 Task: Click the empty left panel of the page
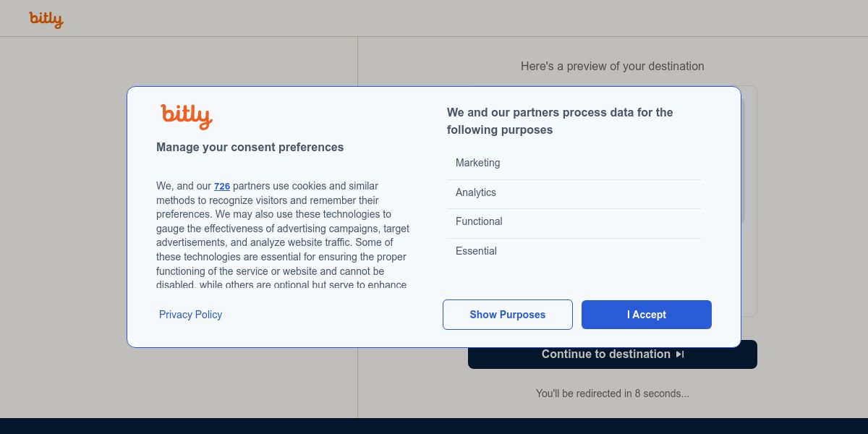65,217
